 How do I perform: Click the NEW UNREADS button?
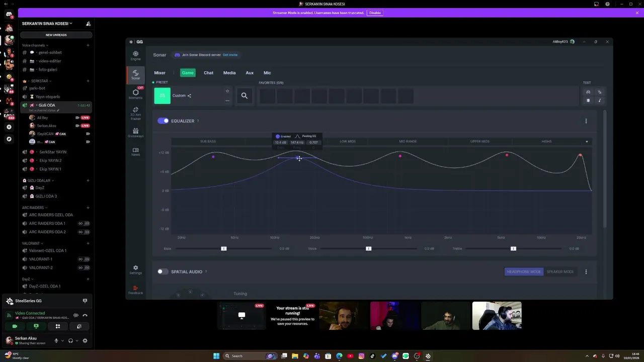click(56, 35)
